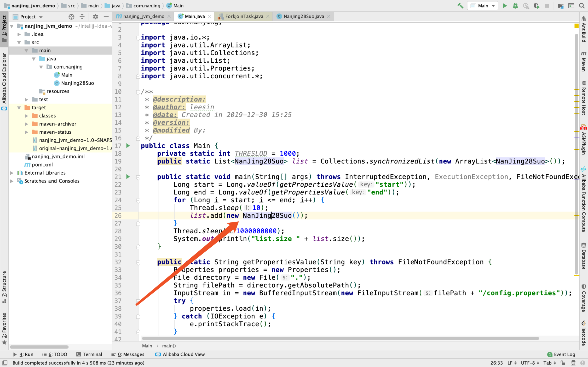The width and height of the screenshot is (588, 367).
Task: Click run gutter icon beside class Main
Action: tap(128, 146)
